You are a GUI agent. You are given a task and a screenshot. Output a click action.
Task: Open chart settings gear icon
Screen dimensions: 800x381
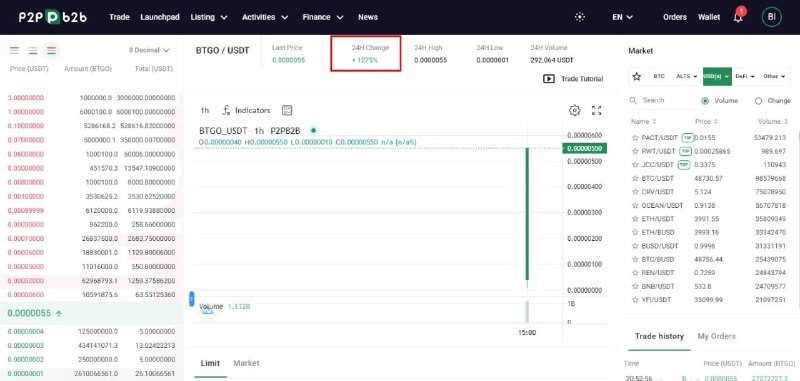[574, 110]
